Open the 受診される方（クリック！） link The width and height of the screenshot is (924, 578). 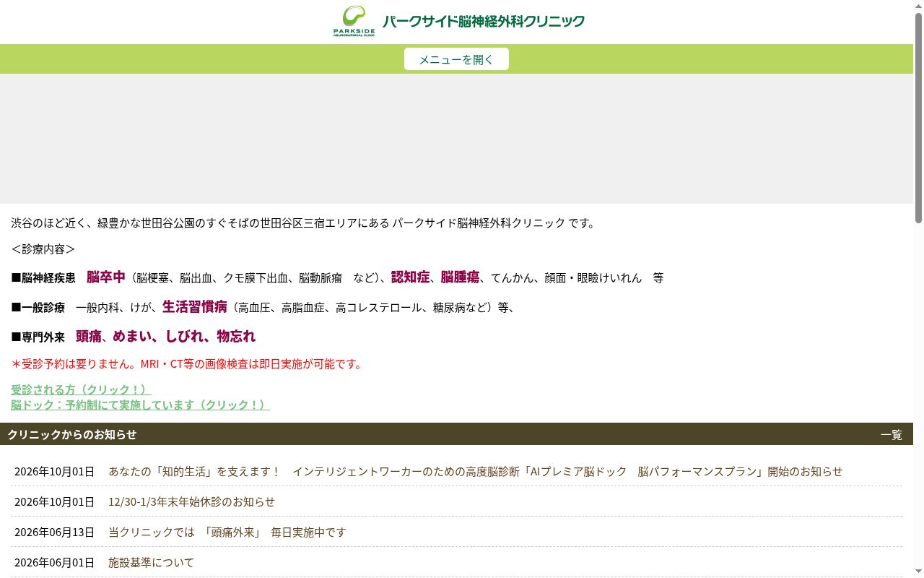tap(81, 389)
